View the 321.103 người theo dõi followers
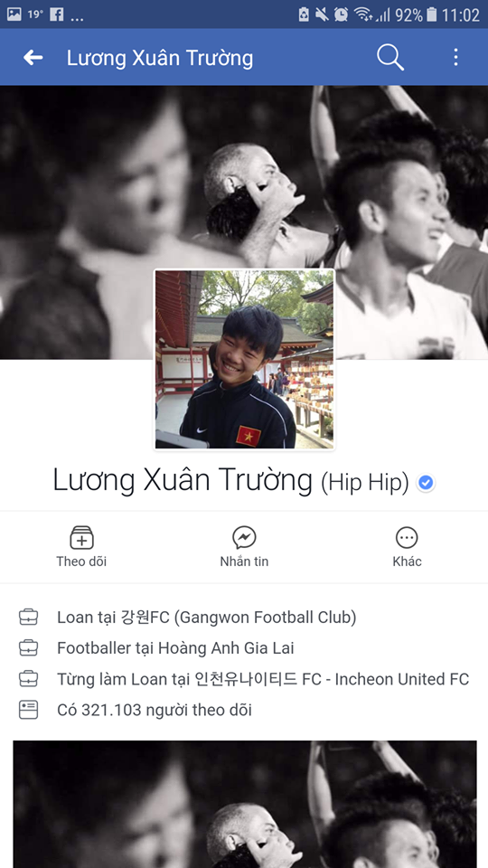488x868 pixels. [x=155, y=711]
